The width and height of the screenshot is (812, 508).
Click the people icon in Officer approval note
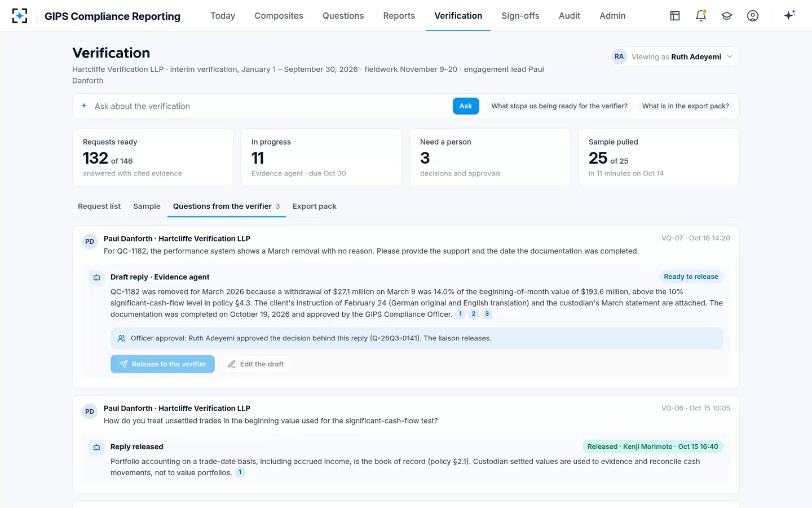[x=121, y=339]
